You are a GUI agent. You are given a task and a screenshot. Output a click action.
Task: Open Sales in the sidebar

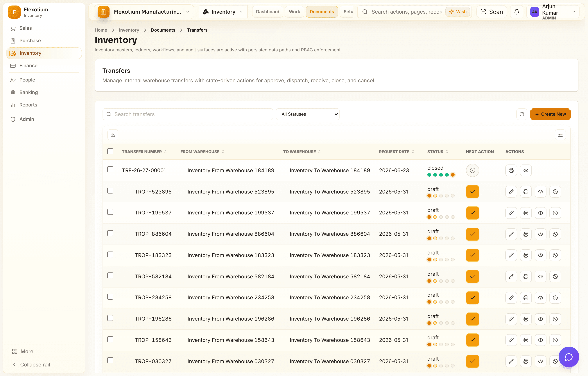pos(44,28)
